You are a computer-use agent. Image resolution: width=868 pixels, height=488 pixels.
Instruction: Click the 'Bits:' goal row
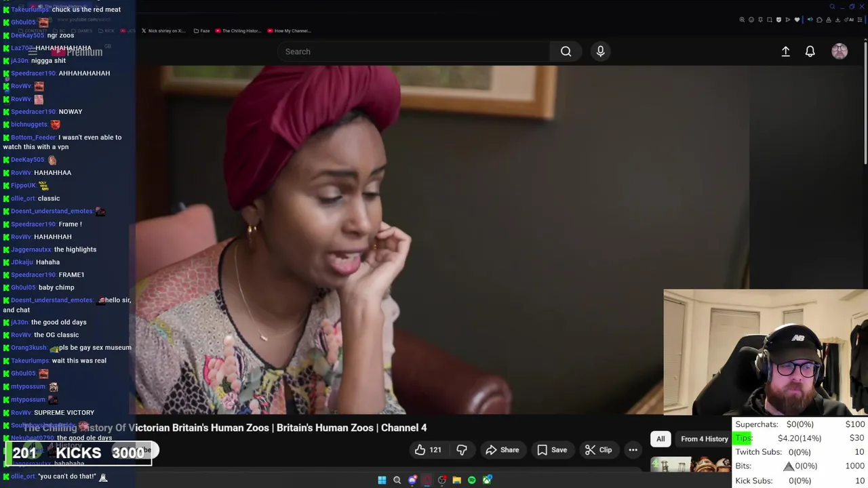[x=800, y=466]
